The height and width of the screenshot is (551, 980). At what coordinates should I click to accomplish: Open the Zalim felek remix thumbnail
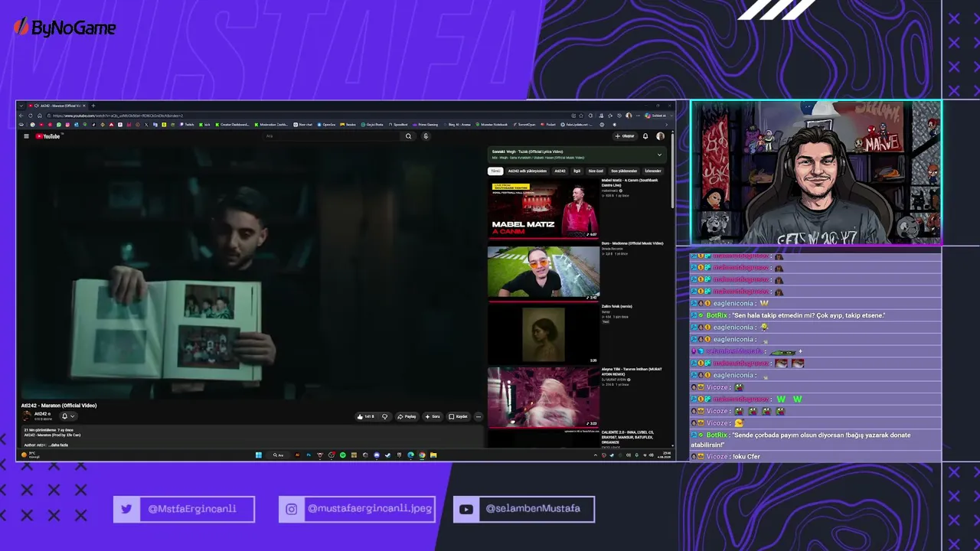544,334
